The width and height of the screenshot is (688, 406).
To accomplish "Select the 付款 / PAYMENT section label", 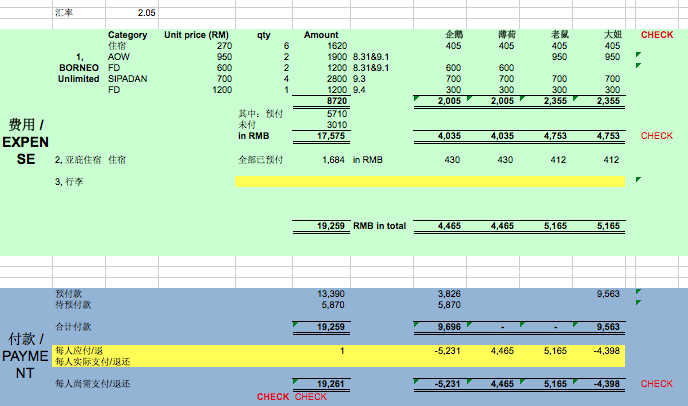I will (x=25, y=356).
